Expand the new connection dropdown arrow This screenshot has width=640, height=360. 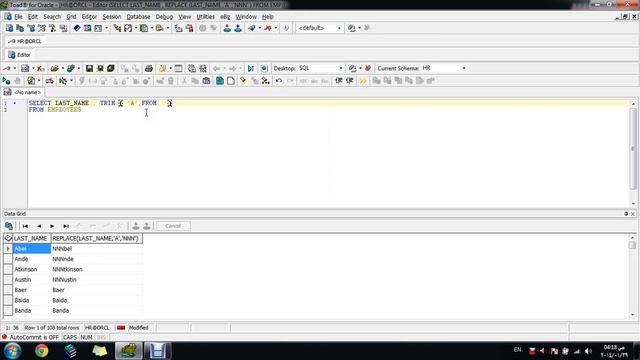tap(260, 28)
